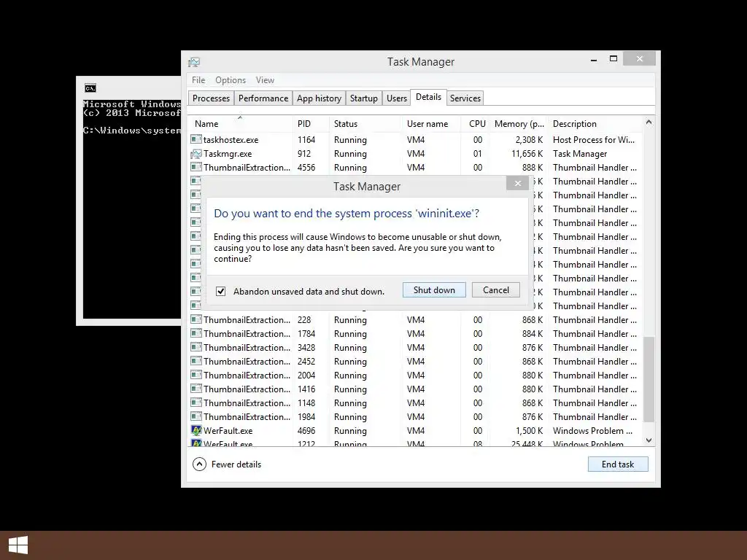The height and width of the screenshot is (560, 747).
Task: Sort by the Memory column header
Action: click(519, 124)
